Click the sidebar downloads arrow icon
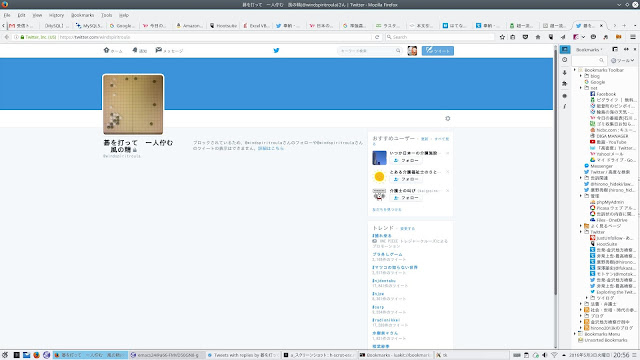Screen dimensions: 640x360 564,72
